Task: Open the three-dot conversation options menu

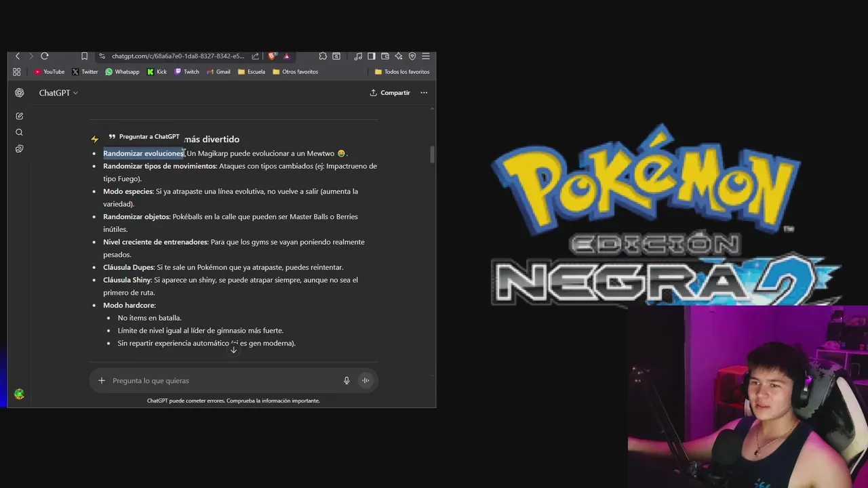Action: tap(424, 93)
